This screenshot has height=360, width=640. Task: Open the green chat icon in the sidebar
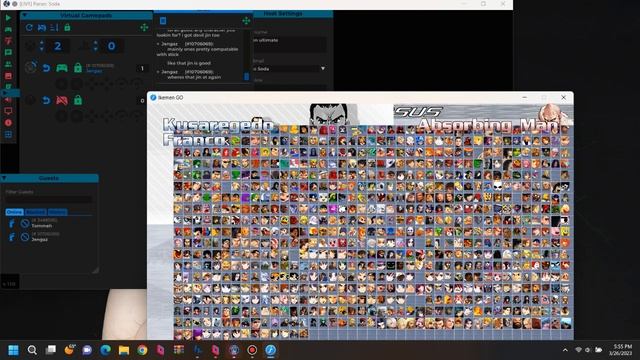(x=8, y=53)
